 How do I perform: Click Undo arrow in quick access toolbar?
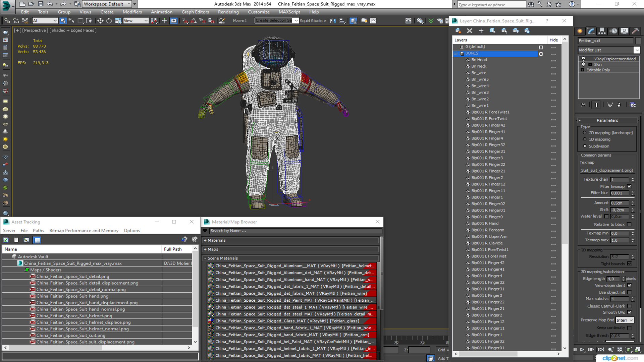click(x=50, y=4)
